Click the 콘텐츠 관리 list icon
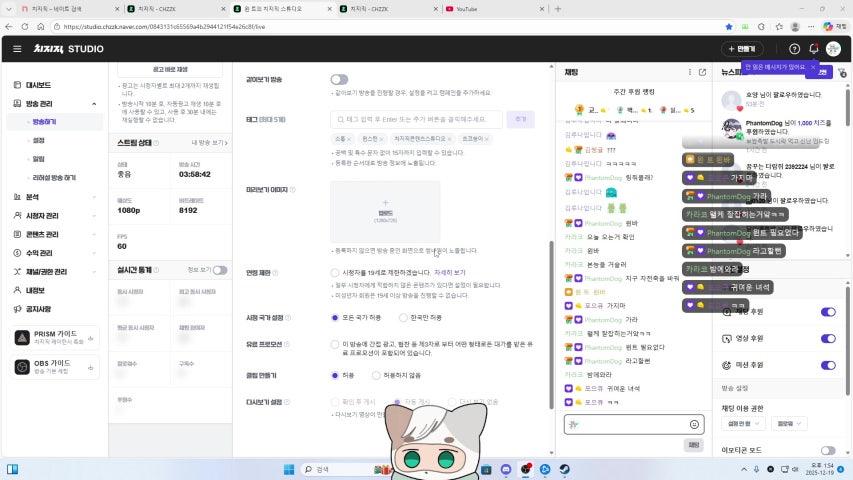 [17, 234]
